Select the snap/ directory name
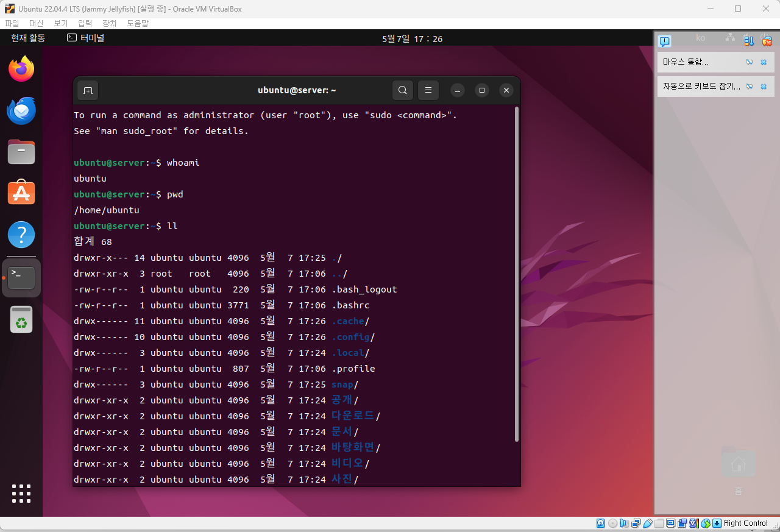The height and width of the screenshot is (532, 780). [x=345, y=385]
